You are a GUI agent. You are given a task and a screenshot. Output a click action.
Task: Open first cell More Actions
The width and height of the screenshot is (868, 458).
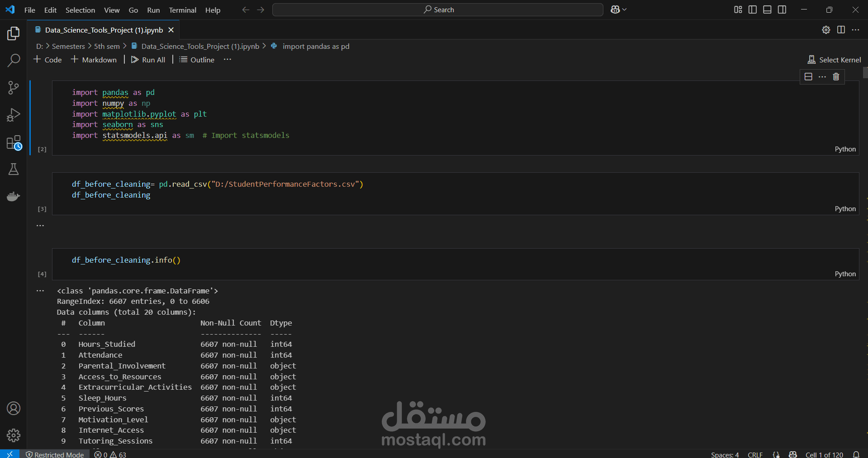tap(822, 77)
